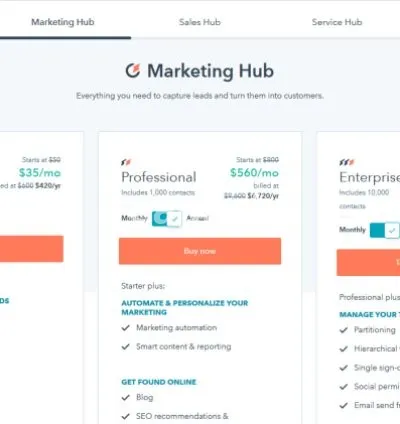Viewport: 400px width, 424px height.
Task: Click the Single sign-on checkmark icon
Action: click(344, 368)
